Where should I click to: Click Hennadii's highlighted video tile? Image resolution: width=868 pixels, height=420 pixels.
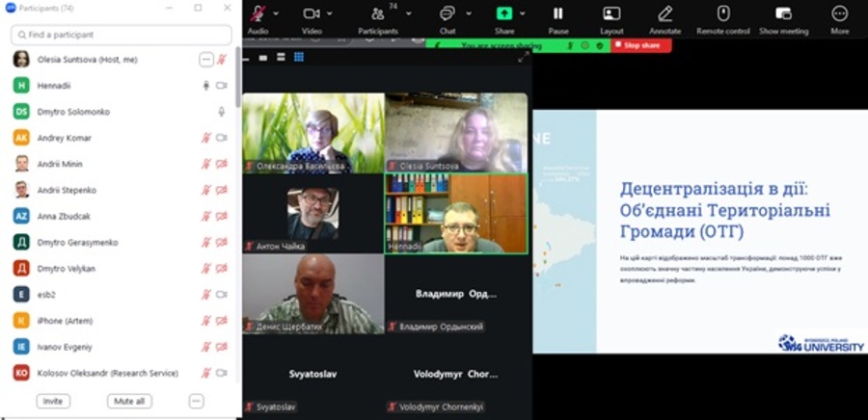pyautogui.click(x=456, y=214)
